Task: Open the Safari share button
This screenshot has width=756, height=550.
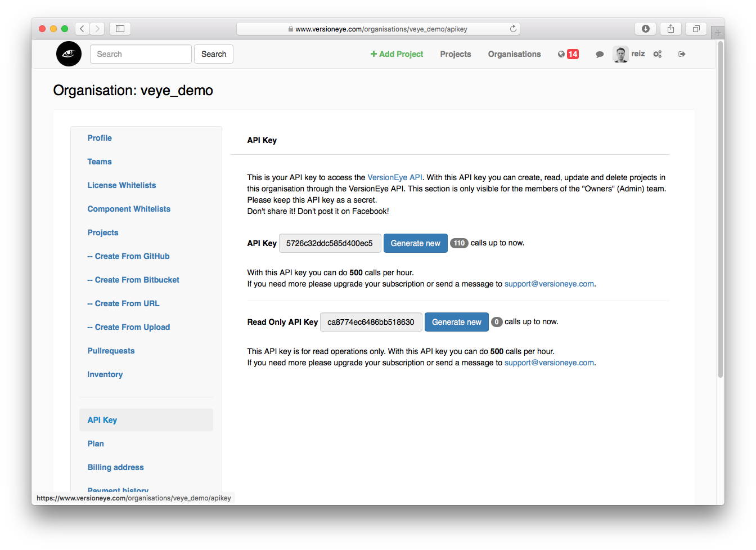Action: pyautogui.click(x=670, y=29)
